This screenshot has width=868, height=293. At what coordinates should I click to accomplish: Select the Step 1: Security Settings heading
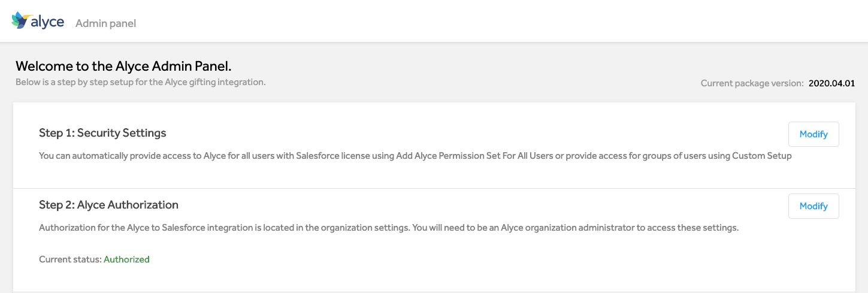coord(102,132)
